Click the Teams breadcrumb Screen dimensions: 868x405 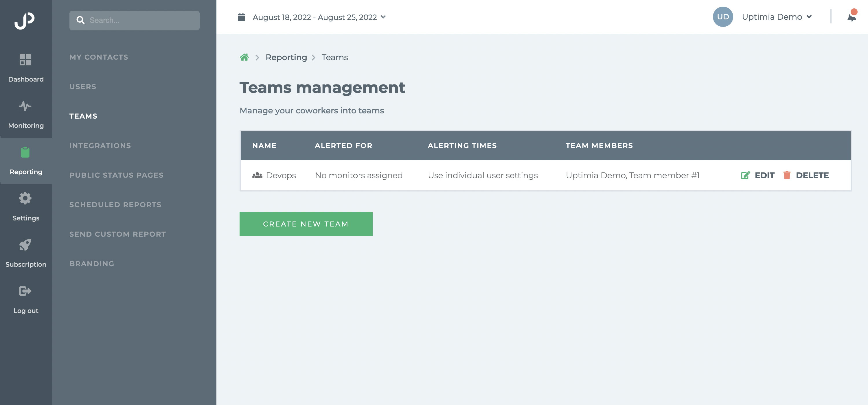pyautogui.click(x=334, y=57)
